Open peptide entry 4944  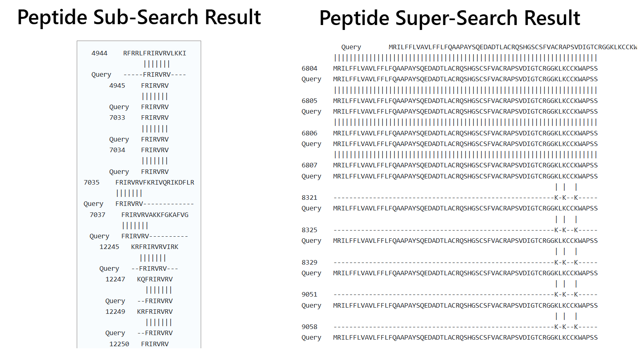(x=99, y=53)
